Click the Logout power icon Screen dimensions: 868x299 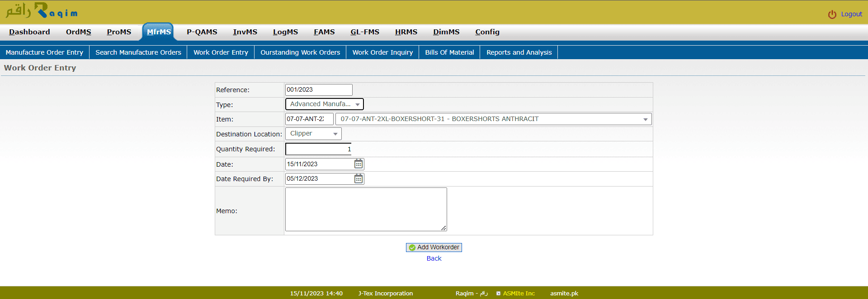832,14
